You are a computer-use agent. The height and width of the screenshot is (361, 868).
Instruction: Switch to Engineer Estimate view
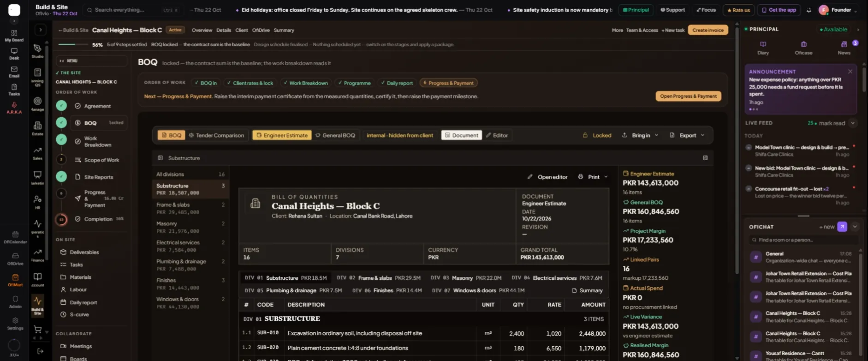(282, 135)
